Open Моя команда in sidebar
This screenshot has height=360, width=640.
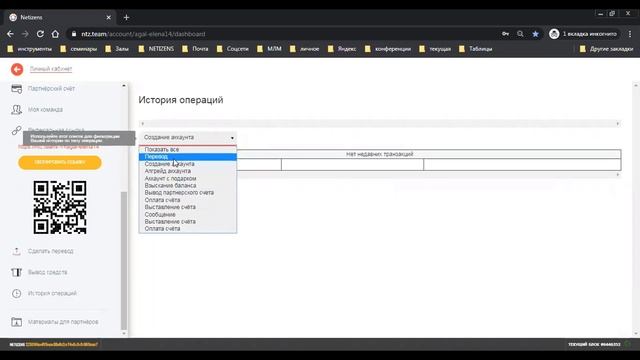coord(45,109)
